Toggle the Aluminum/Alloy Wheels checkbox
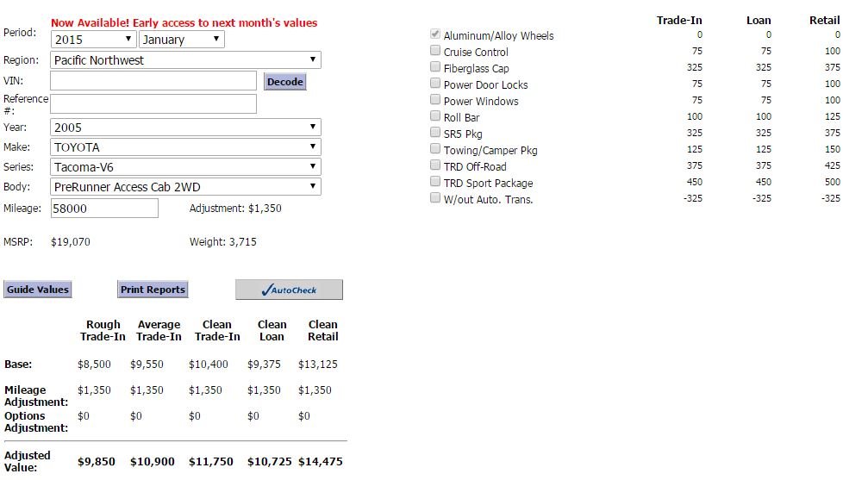The width and height of the screenshot is (868, 480). coord(435,34)
